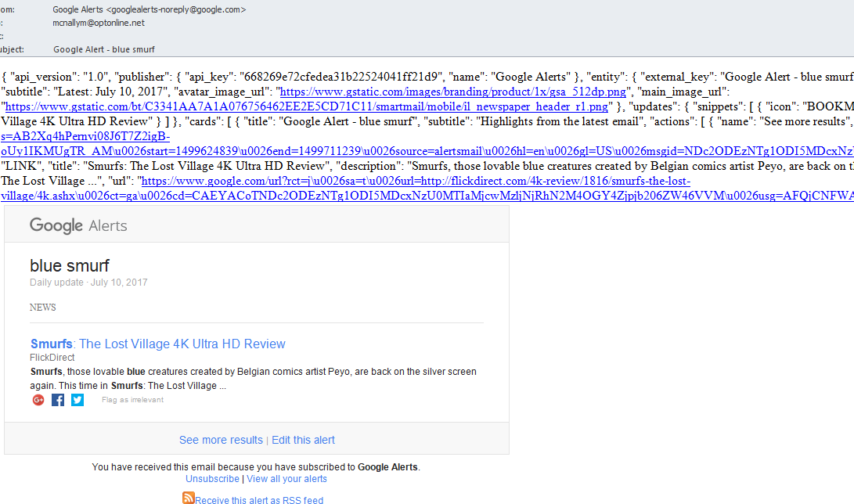This screenshot has width=854, height=504.
Task: Click the Google Alerts logo header
Action: point(78,225)
